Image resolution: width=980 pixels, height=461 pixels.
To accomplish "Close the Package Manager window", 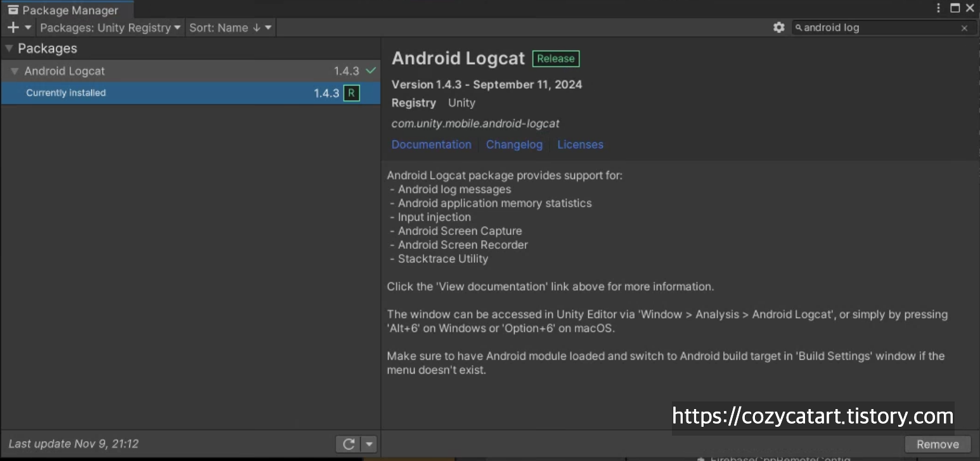I will point(970,8).
